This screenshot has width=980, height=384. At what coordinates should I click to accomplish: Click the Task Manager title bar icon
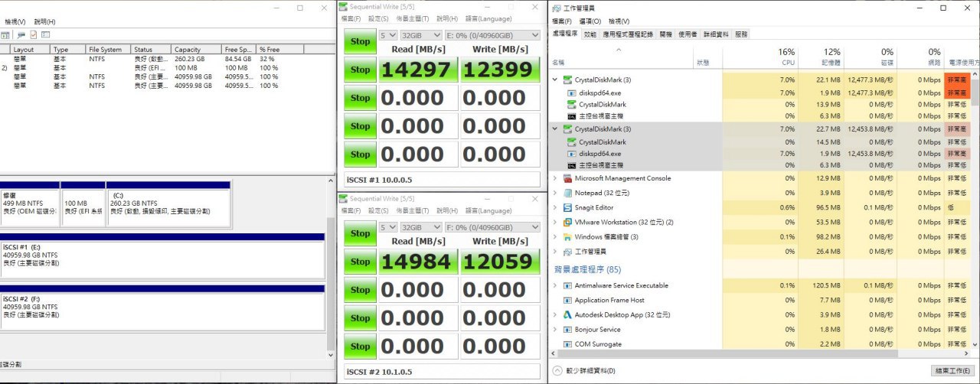556,7
